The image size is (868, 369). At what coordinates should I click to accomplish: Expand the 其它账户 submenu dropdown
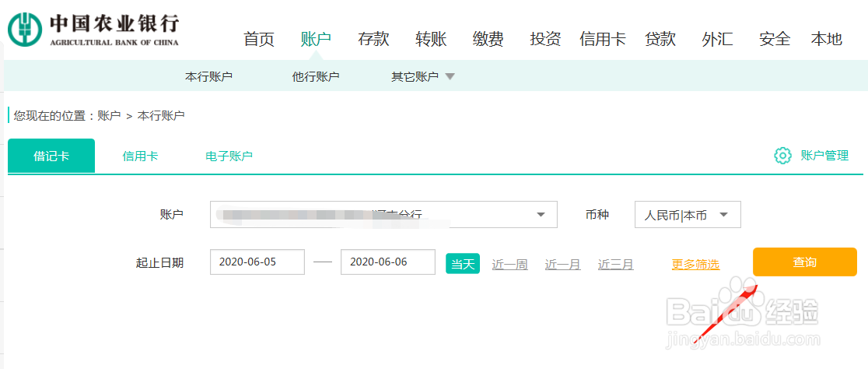click(x=423, y=76)
